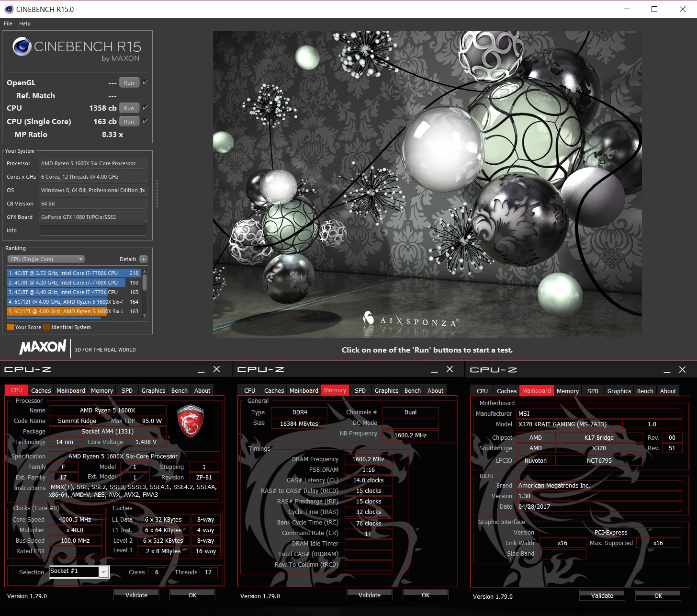Screen dimensions: 697x616
Task: Click the MP Ratio value 8.33 x
Action: tap(112, 135)
